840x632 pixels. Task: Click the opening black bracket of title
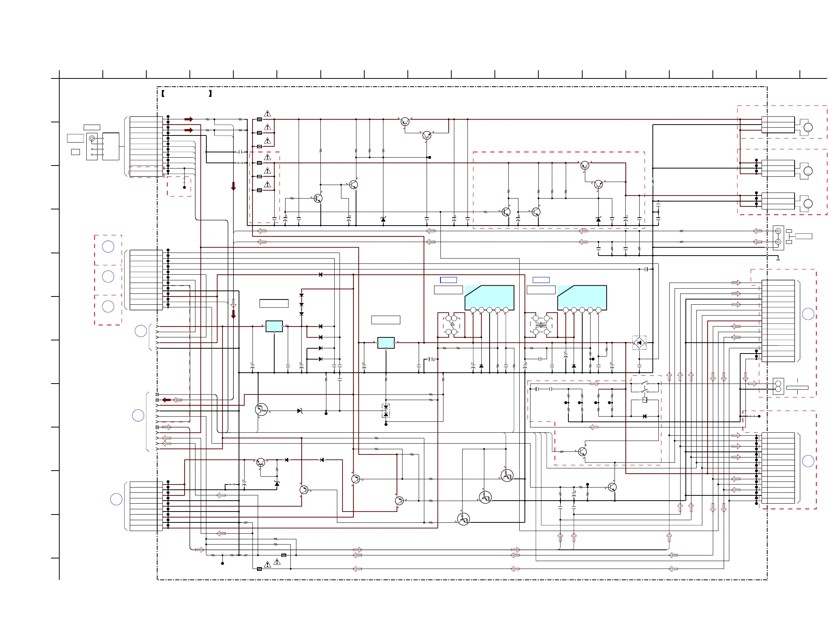coord(163,93)
